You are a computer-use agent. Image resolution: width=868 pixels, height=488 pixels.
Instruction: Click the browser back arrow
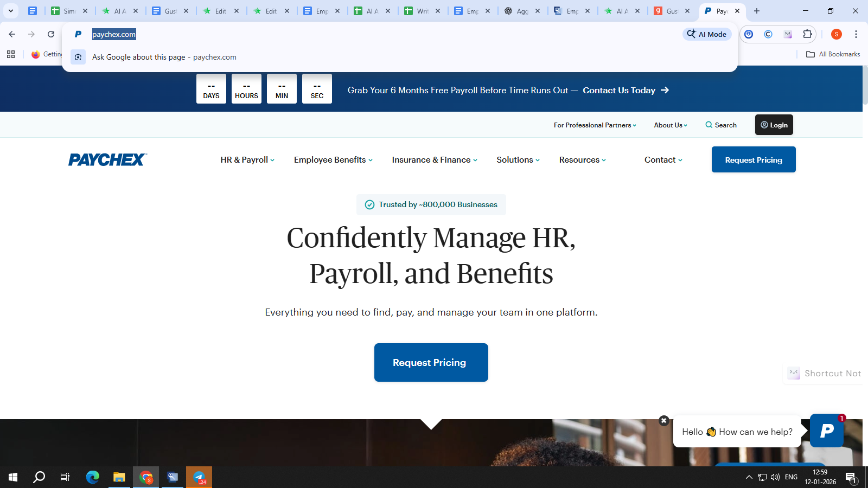click(x=12, y=34)
